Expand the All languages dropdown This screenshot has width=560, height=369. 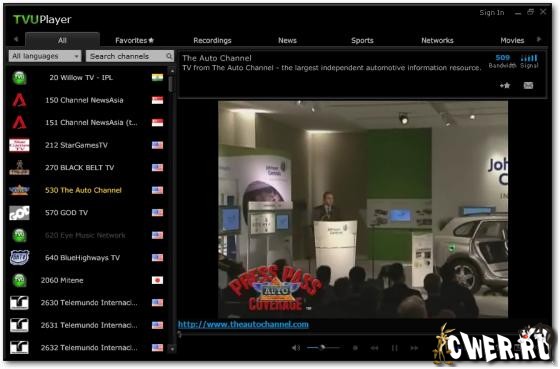pos(45,56)
